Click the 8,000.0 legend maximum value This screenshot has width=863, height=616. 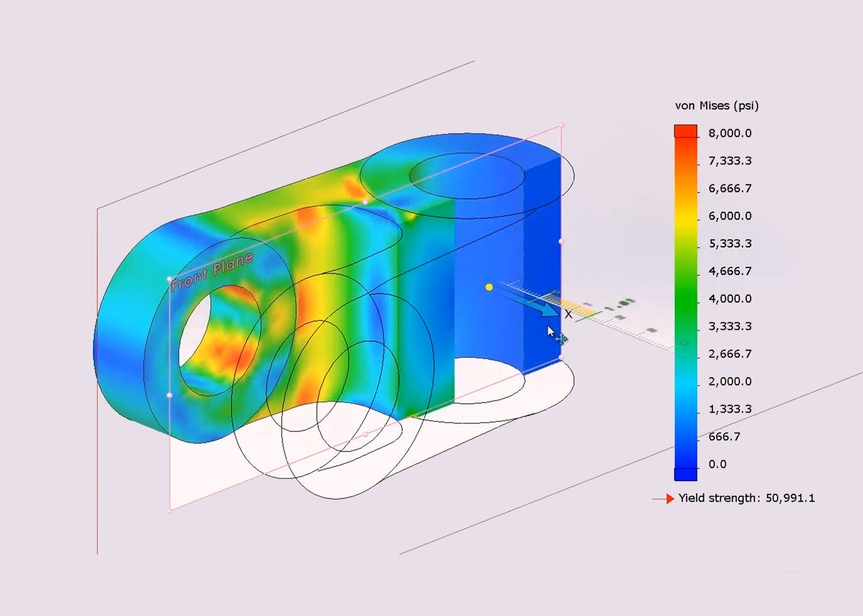(730, 133)
